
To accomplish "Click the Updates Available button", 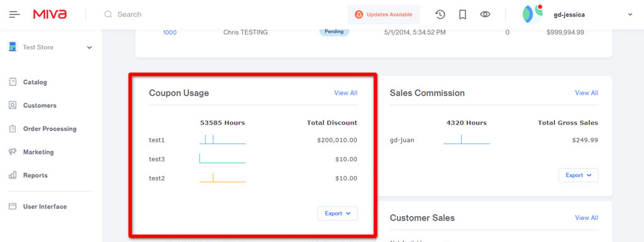I will click(384, 14).
